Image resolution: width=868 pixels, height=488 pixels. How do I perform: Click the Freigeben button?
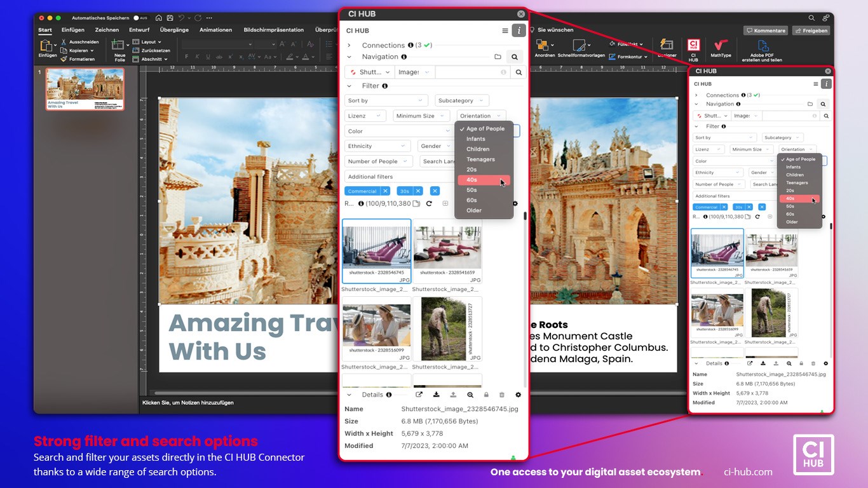[x=811, y=30]
